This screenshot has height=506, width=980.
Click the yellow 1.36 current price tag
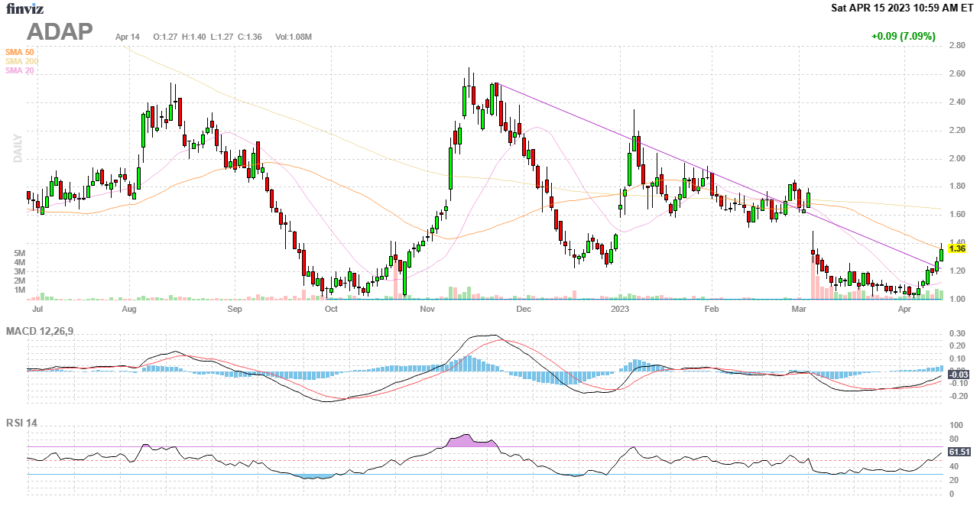tap(957, 249)
